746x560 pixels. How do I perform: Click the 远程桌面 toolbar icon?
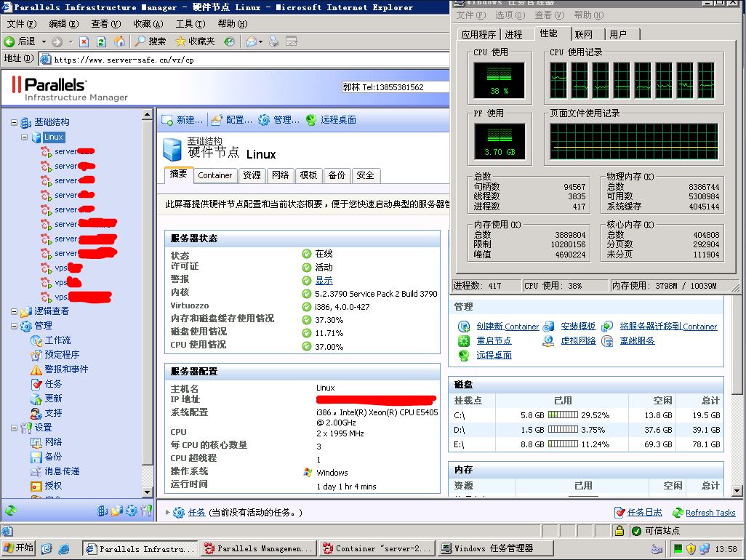click(x=311, y=120)
